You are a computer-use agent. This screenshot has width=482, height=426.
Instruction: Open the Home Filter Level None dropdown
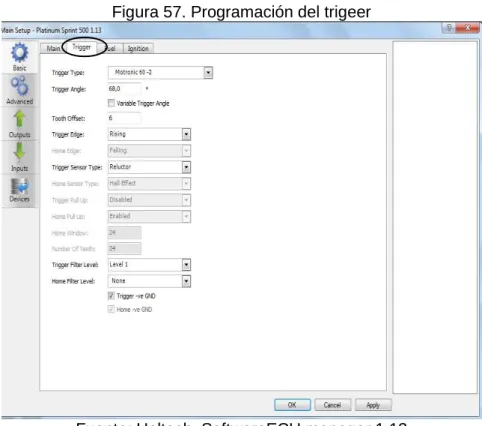(x=149, y=281)
